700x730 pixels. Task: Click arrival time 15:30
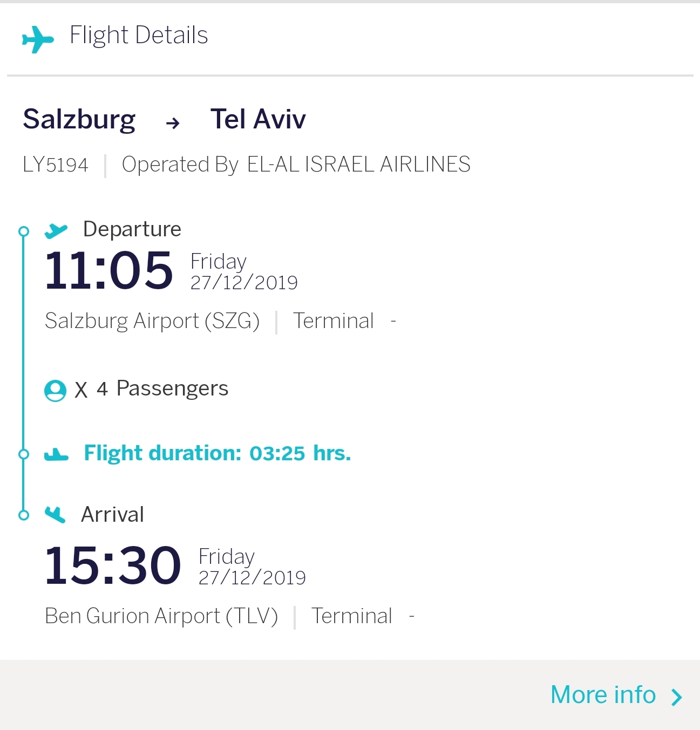tap(113, 565)
